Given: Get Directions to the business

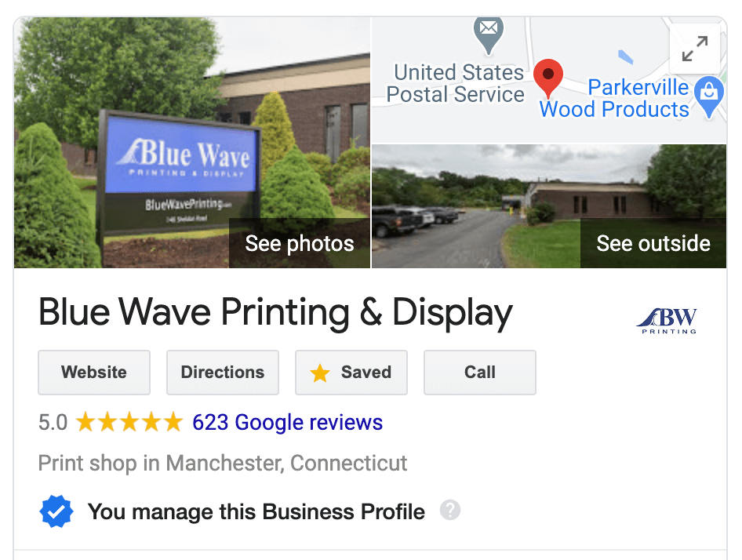Looking at the screenshot, I should (x=223, y=372).
